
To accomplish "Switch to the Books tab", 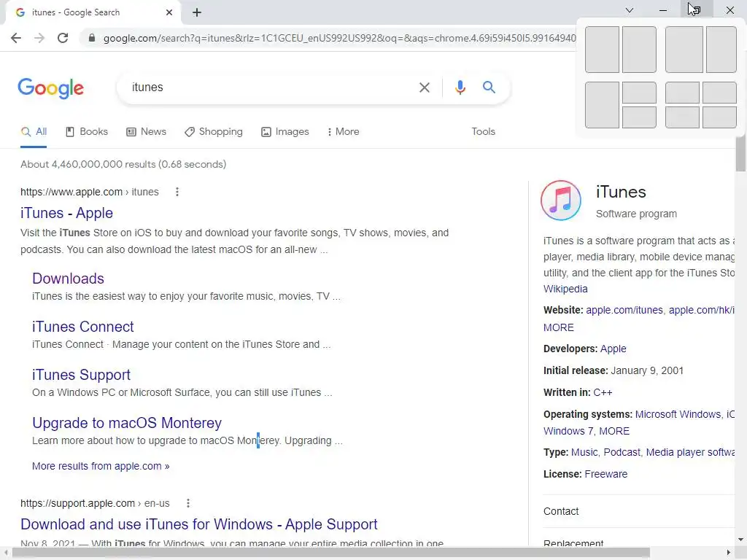I will coord(87,132).
